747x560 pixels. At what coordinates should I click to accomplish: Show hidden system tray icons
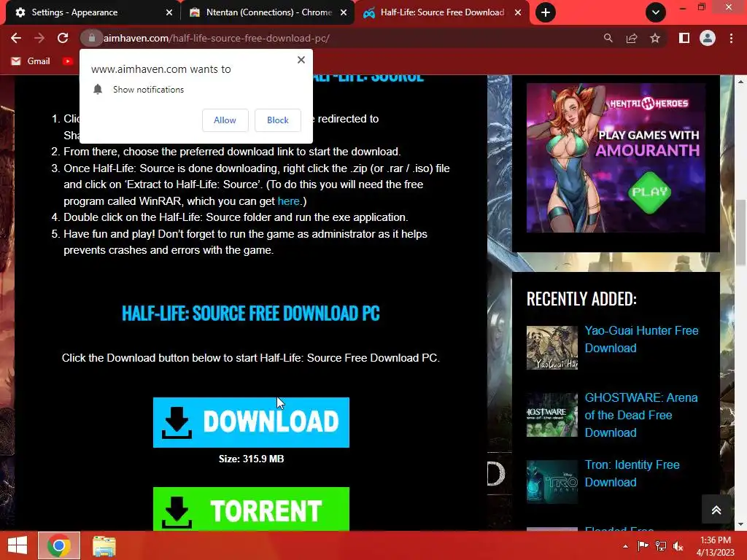pyautogui.click(x=625, y=546)
